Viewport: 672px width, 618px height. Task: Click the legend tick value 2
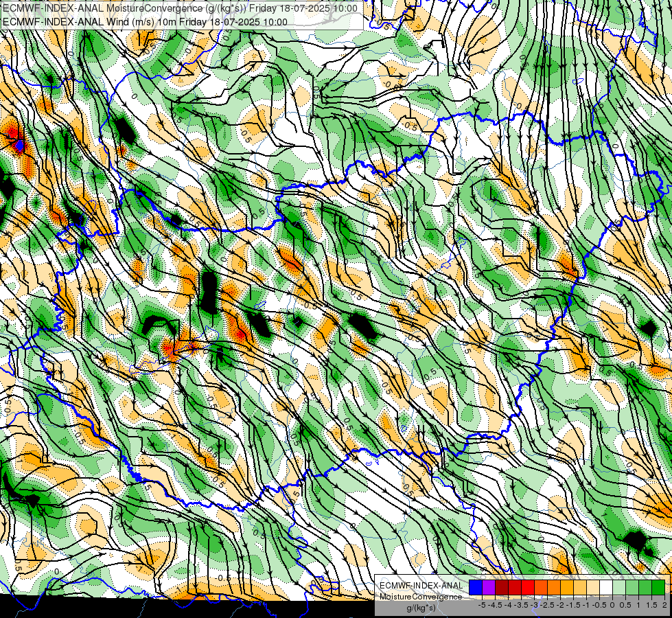pyautogui.click(x=664, y=605)
